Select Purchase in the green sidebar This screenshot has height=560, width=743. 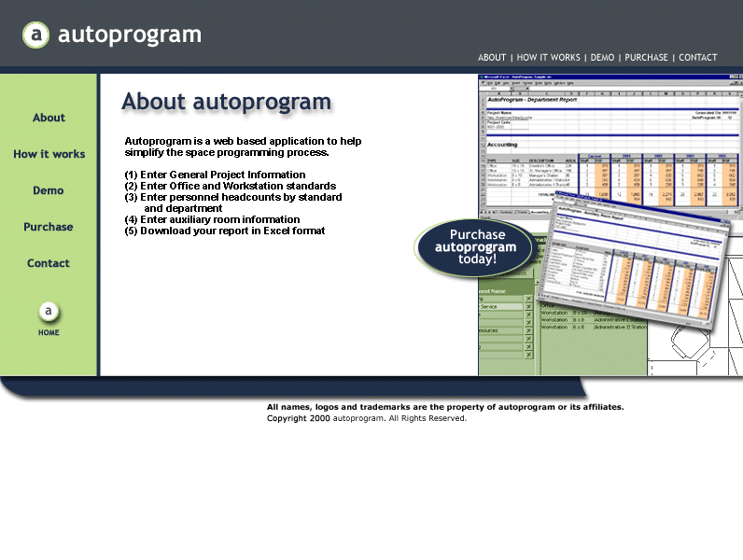[49, 227]
